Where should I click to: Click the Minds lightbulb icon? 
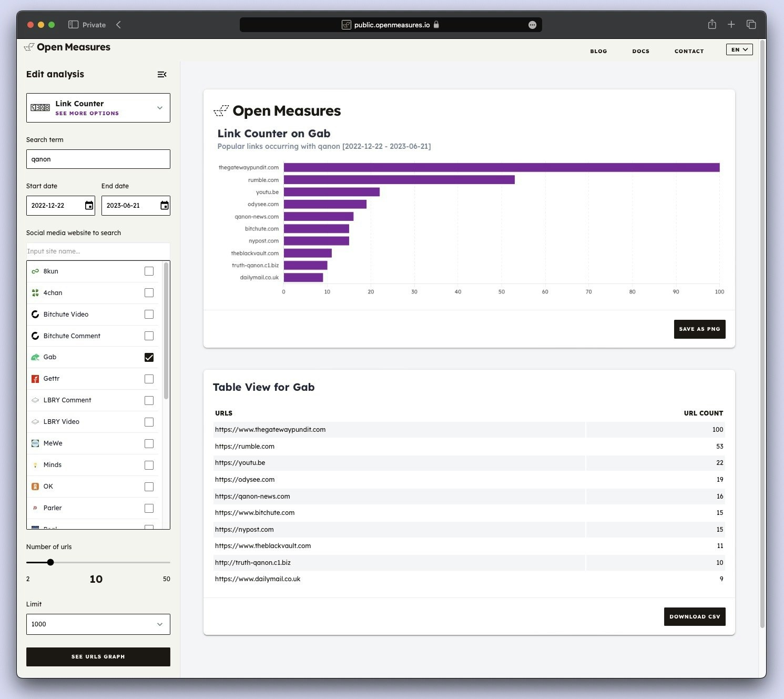pyautogui.click(x=35, y=465)
